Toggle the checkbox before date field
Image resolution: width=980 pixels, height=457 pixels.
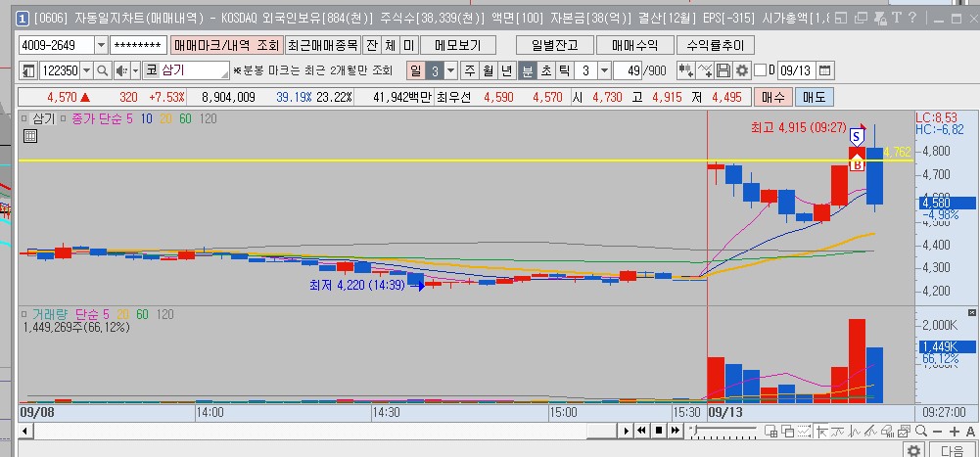[x=760, y=70]
